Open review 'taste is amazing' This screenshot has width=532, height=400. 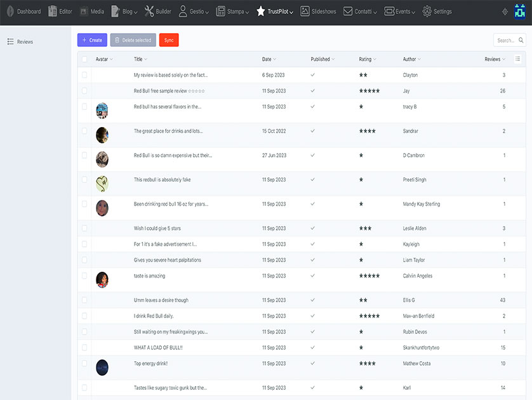click(x=149, y=276)
